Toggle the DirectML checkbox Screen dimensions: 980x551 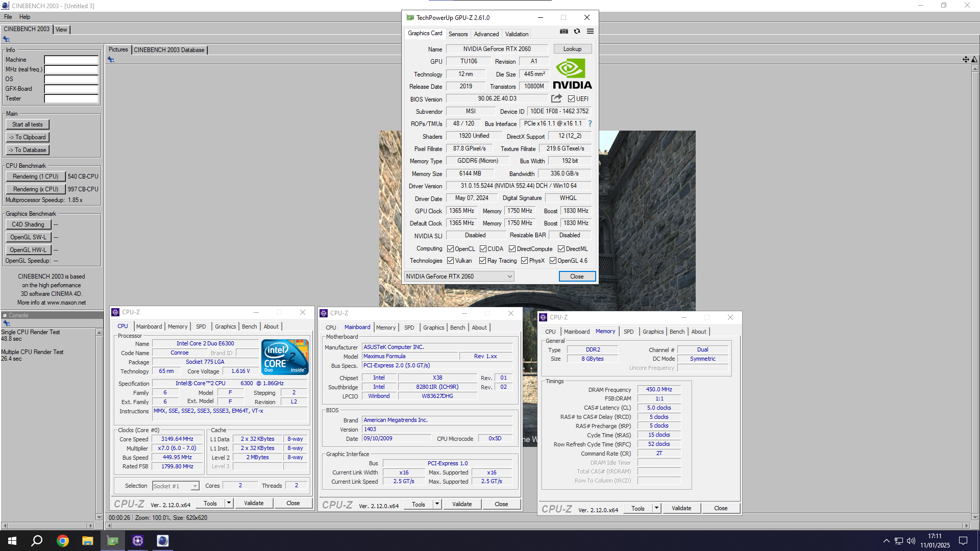click(561, 249)
